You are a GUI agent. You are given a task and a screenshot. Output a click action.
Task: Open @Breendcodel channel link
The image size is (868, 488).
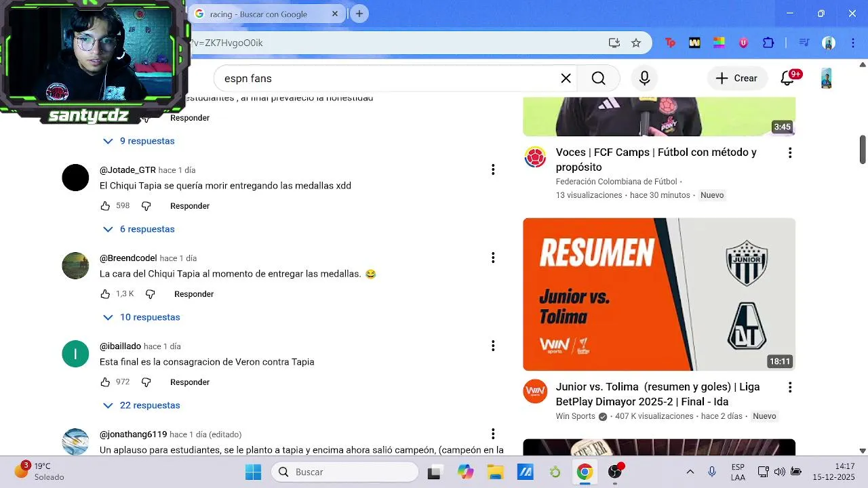[128, 258]
